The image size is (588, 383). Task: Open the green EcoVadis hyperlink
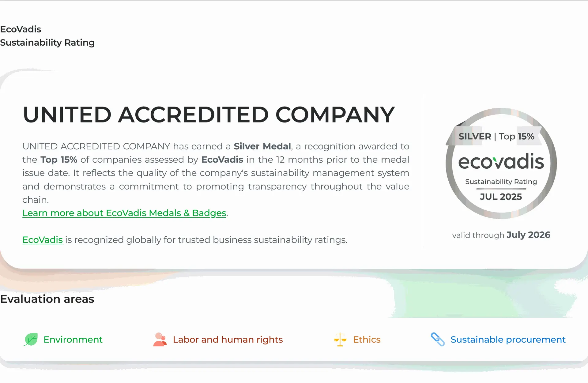pos(43,240)
